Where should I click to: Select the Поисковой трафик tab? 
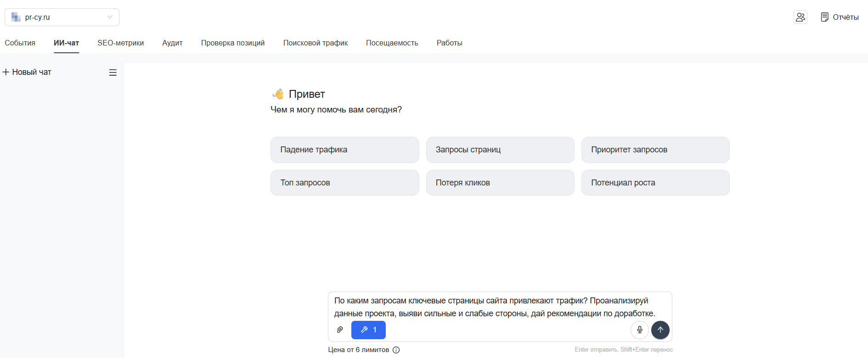(x=316, y=43)
